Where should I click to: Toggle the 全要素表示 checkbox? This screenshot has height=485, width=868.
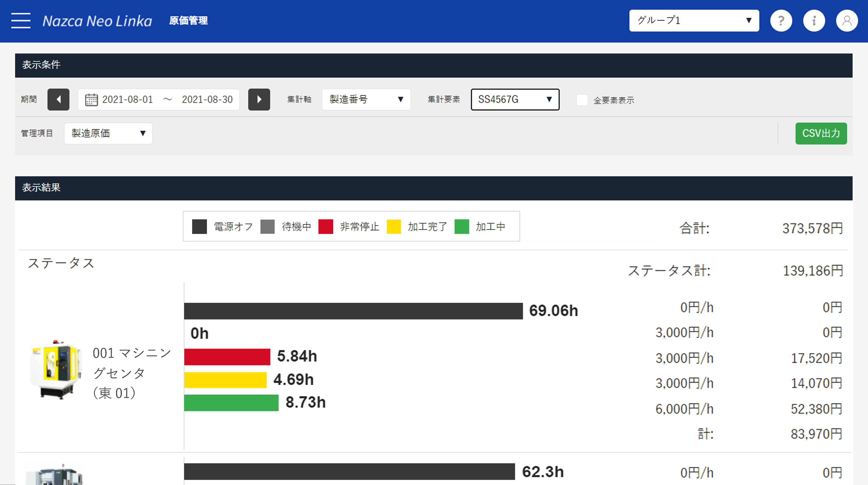[x=581, y=100]
